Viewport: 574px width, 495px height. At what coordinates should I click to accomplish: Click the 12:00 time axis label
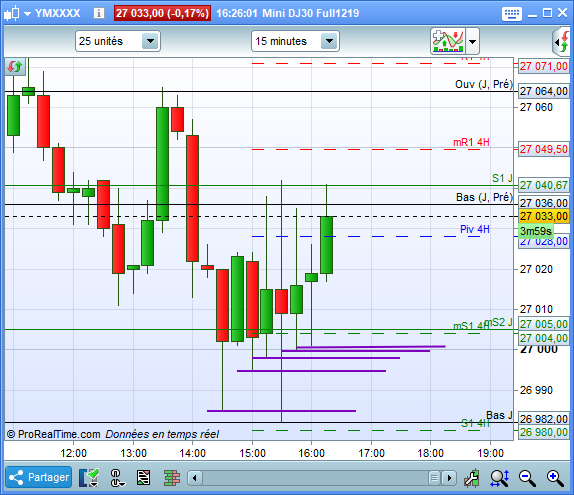coord(73,453)
